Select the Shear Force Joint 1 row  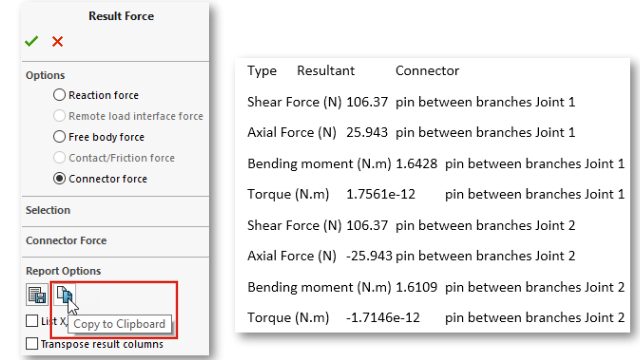pos(411,102)
